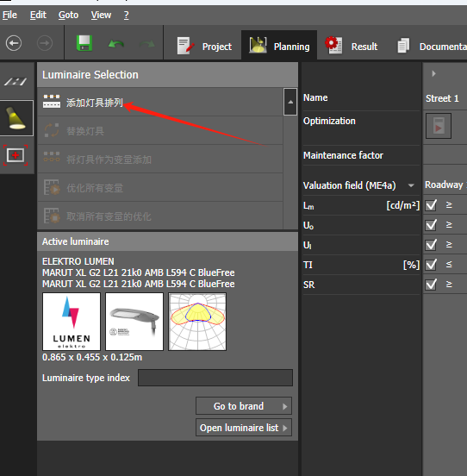The height and width of the screenshot is (476, 467).
Task: Click the polar light distribution diagram thumbnail
Action: (197, 322)
